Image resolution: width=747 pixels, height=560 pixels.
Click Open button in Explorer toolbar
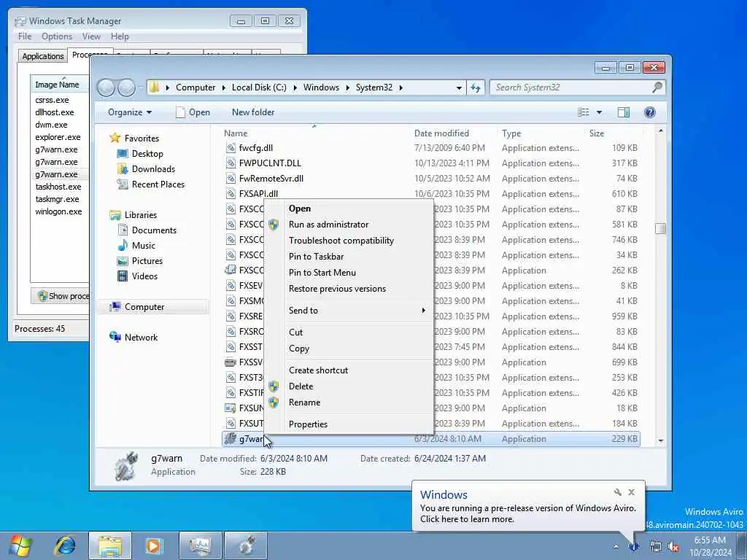tap(193, 112)
